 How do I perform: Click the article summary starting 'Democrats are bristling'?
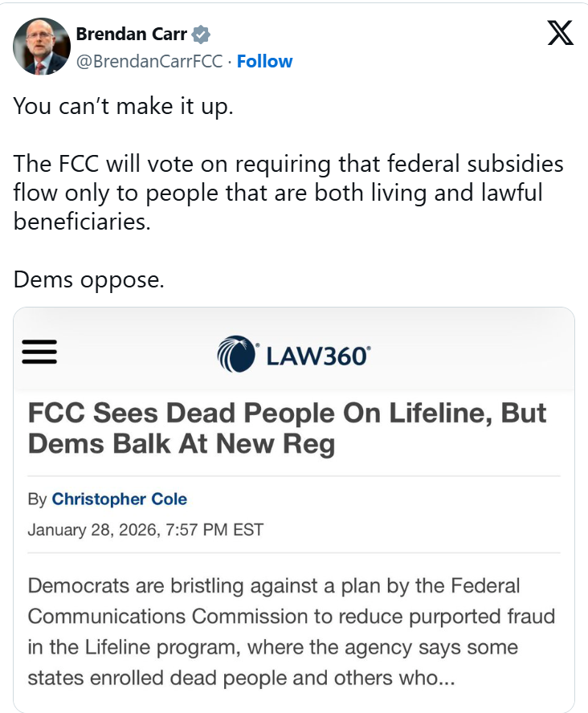point(292,631)
